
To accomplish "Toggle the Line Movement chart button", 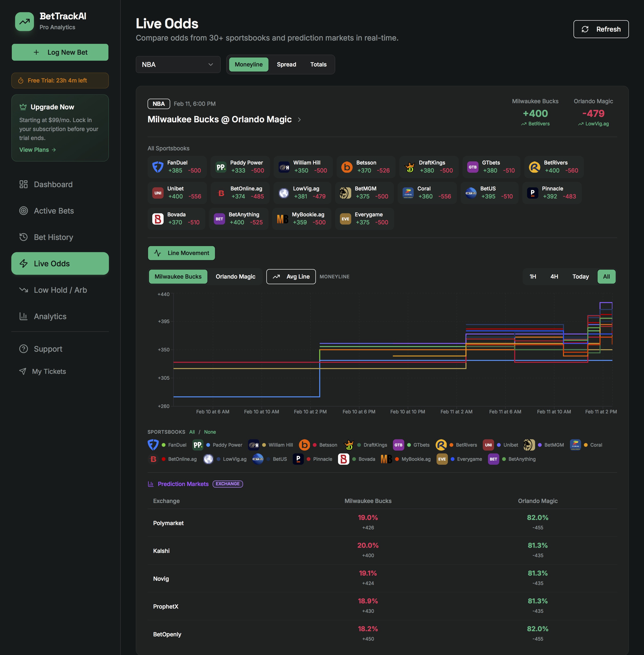I will (181, 253).
